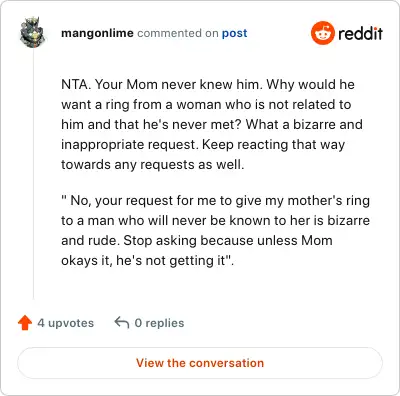Click the "commented on" text in header
This screenshot has width=400, height=396.
click(x=178, y=33)
